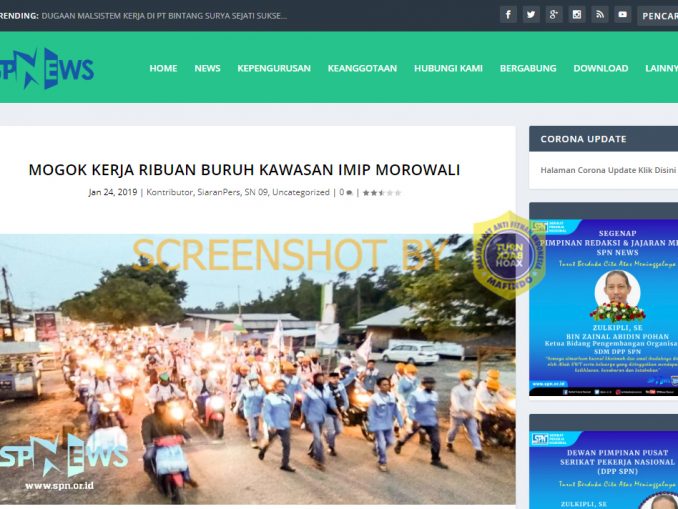Click the 0 comments count
Viewport: 678px width, 509px height.
point(342,192)
